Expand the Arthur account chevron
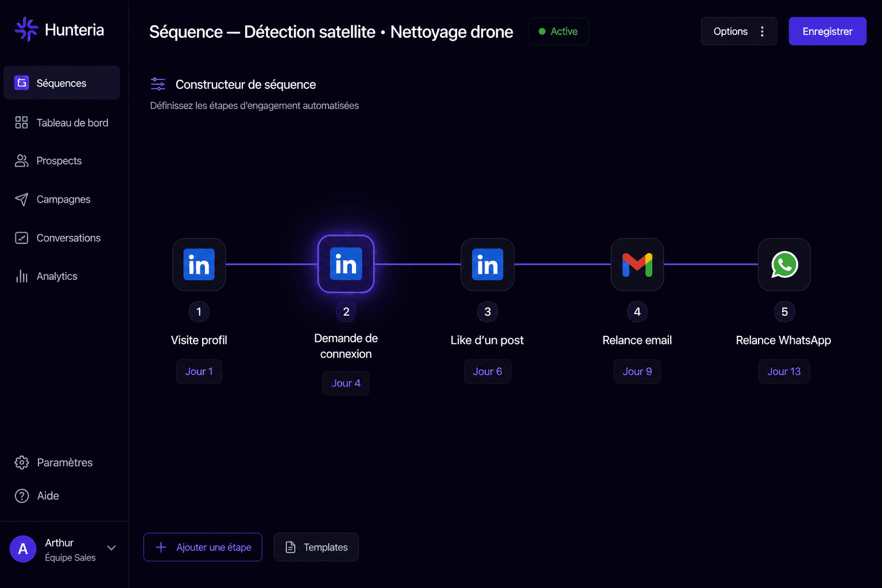Image resolution: width=882 pixels, height=588 pixels. 111,548
